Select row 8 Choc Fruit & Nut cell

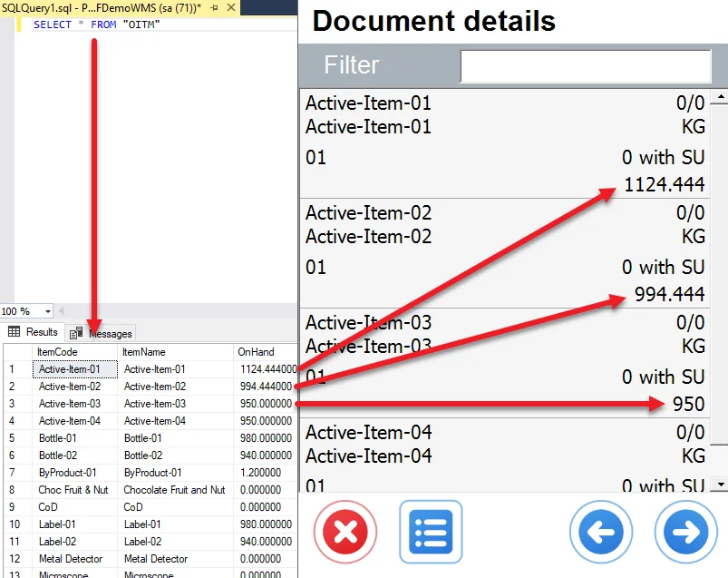point(73,490)
